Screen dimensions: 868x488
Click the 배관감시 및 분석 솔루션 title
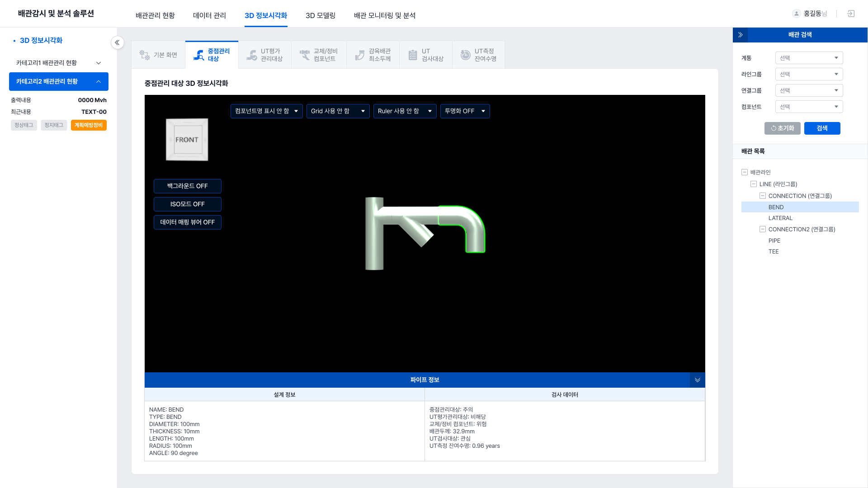56,14
